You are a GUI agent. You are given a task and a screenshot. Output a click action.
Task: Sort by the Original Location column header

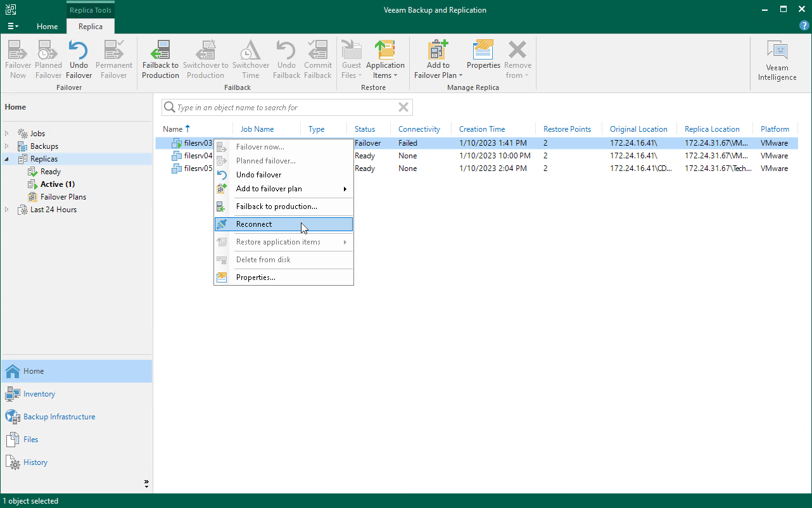(639, 129)
